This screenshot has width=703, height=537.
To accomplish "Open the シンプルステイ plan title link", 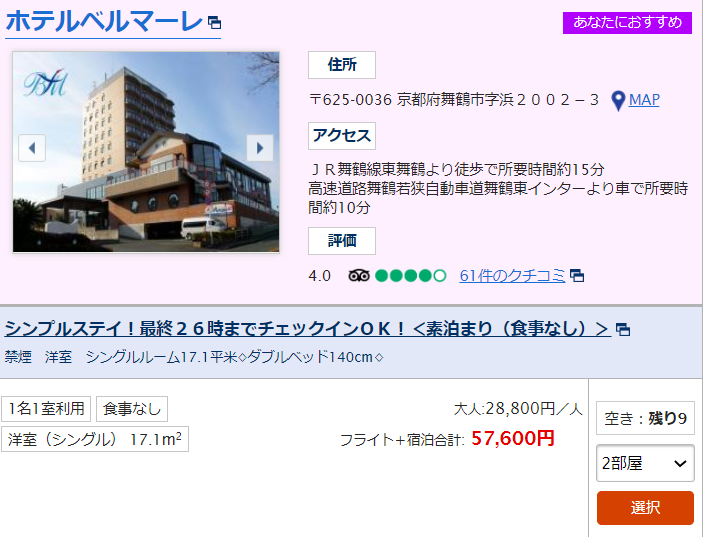I will coord(307,329).
